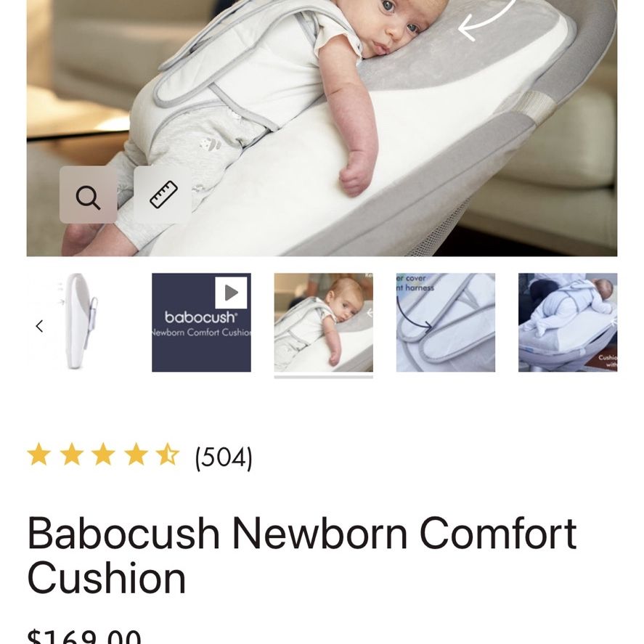Go to previous thumbnails with left chevron

coord(39,326)
